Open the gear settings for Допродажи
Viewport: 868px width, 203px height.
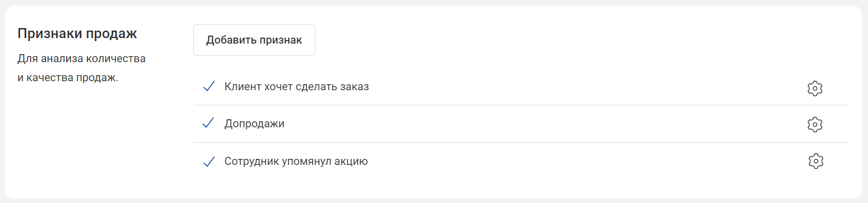pos(815,124)
